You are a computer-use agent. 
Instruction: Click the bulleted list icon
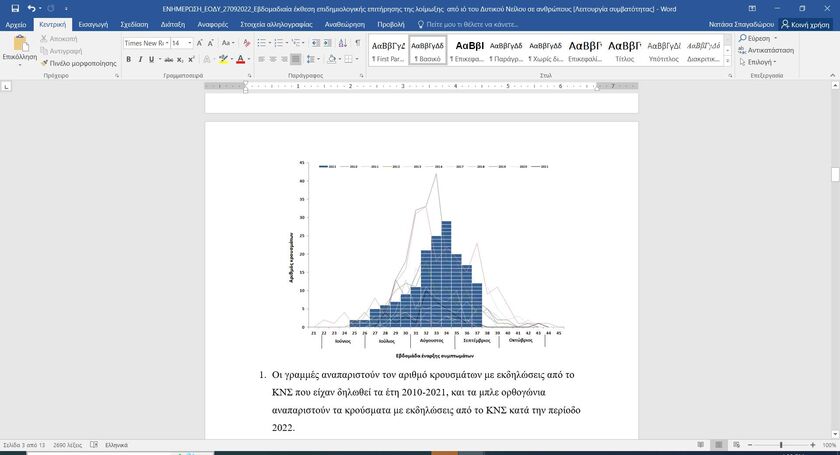(x=261, y=43)
